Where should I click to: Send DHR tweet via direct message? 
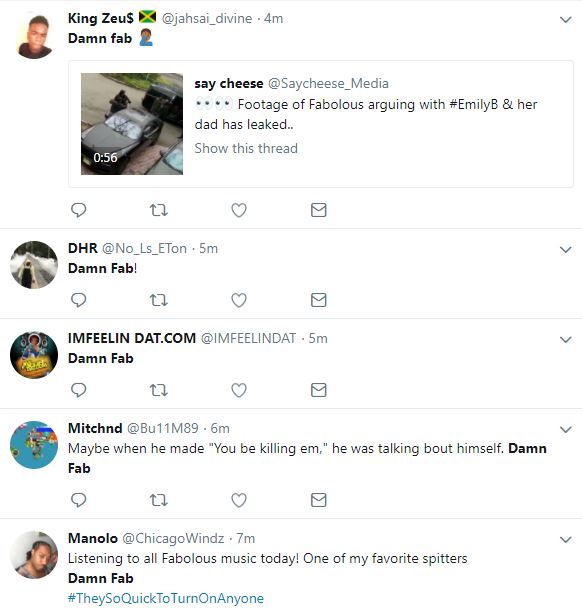click(318, 300)
